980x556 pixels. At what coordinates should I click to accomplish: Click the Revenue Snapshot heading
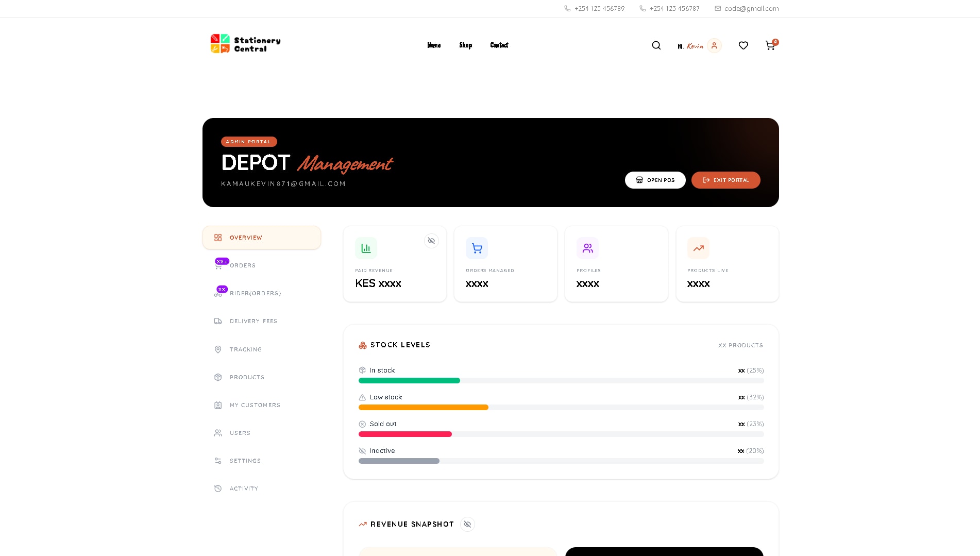[x=412, y=524]
